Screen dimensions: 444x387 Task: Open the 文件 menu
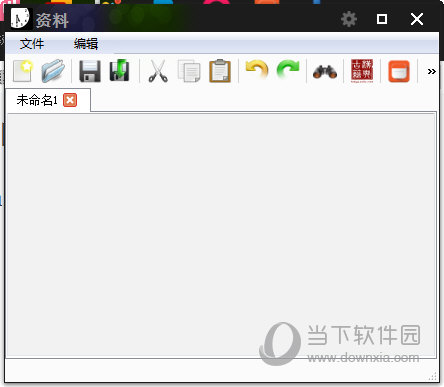(x=32, y=44)
